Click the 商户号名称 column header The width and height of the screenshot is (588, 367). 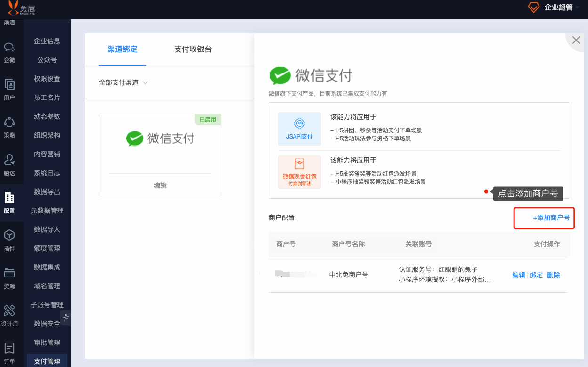(348, 244)
